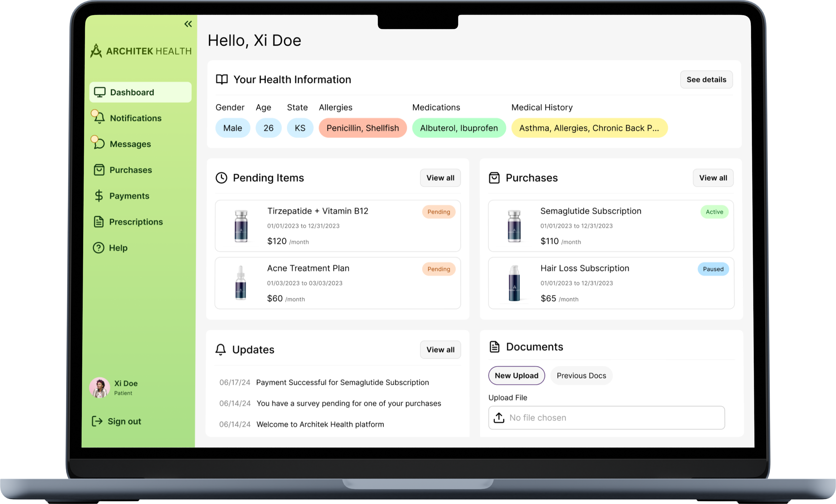836x504 pixels.
Task: Click the Male gender chip
Action: (x=233, y=128)
